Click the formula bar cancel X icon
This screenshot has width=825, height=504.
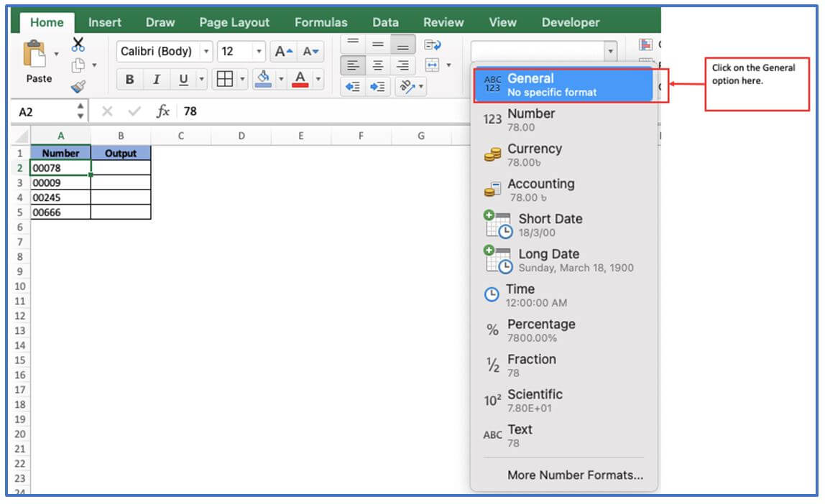pos(107,111)
